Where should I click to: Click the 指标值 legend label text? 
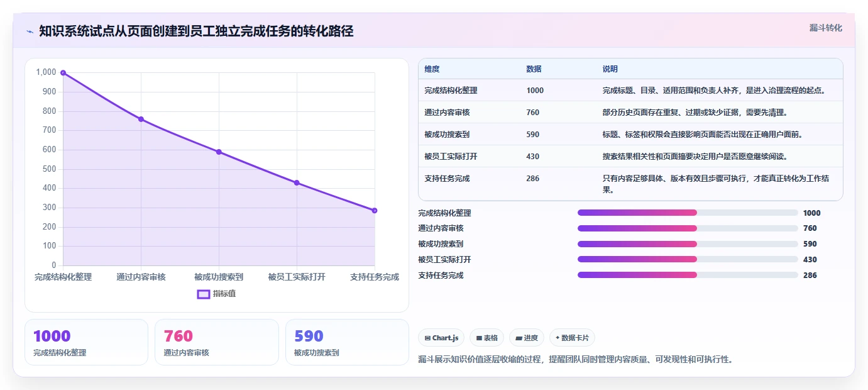pyautogui.click(x=224, y=294)
